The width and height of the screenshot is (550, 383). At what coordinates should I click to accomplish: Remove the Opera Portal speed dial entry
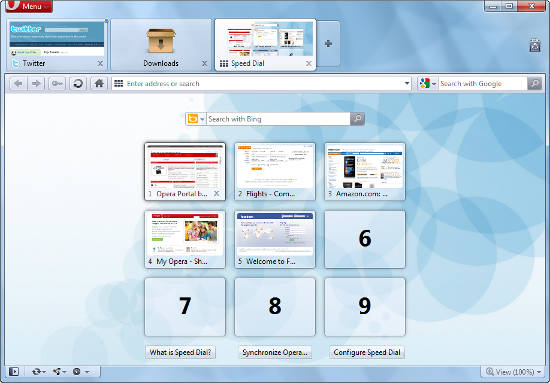(216, 194)
